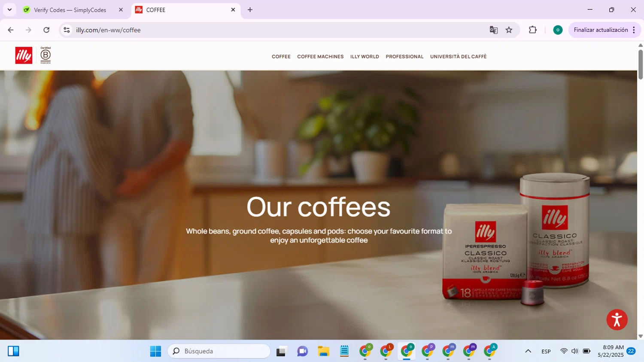
Task: Open Chrome with teal A badge
Action: coord(490,351)
